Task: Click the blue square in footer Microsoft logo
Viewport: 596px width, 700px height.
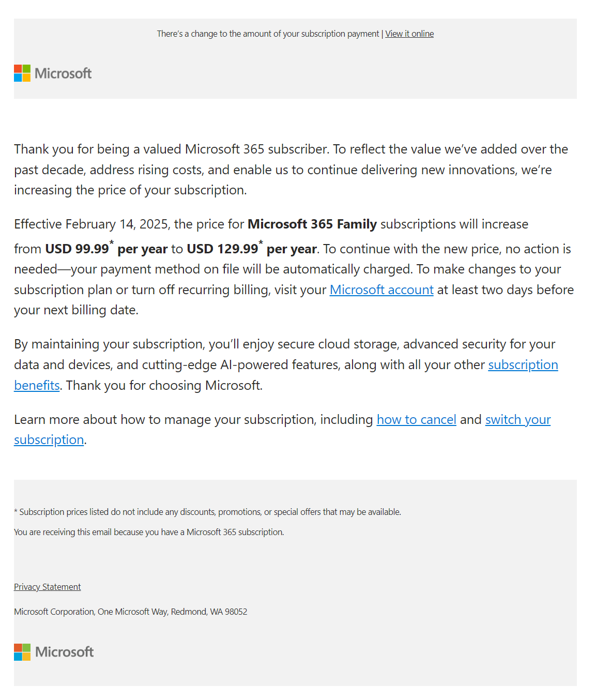Action: tap(18, 657)
